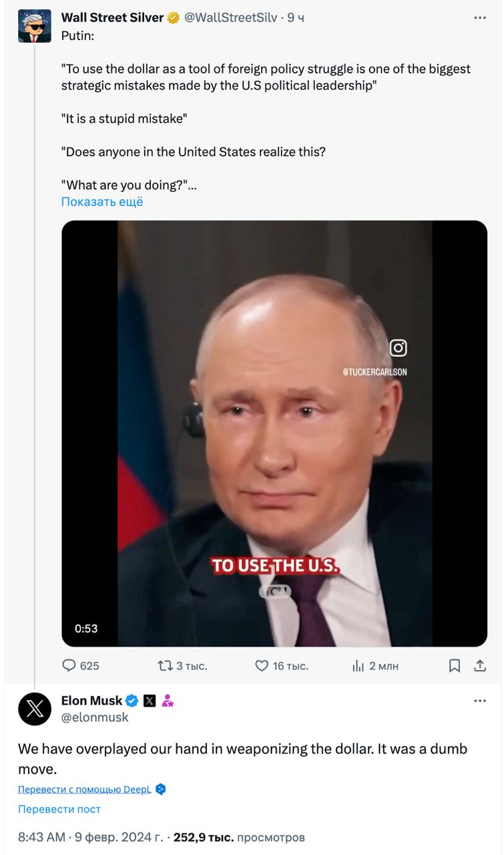Screen dimensions: 504x855
Task: Repost the Wall Street Silver tweet
Action: point(164,665)
